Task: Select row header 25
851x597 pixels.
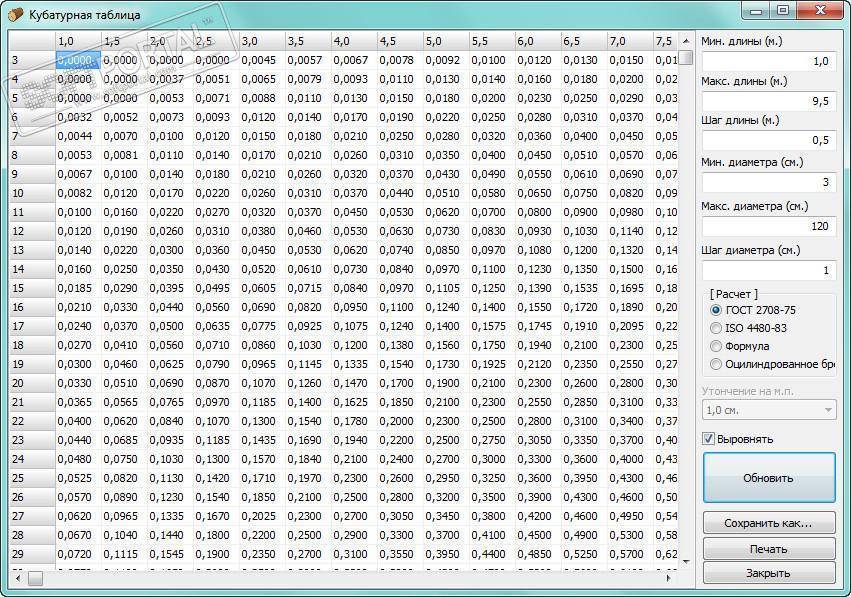Action: pos(32,478)
